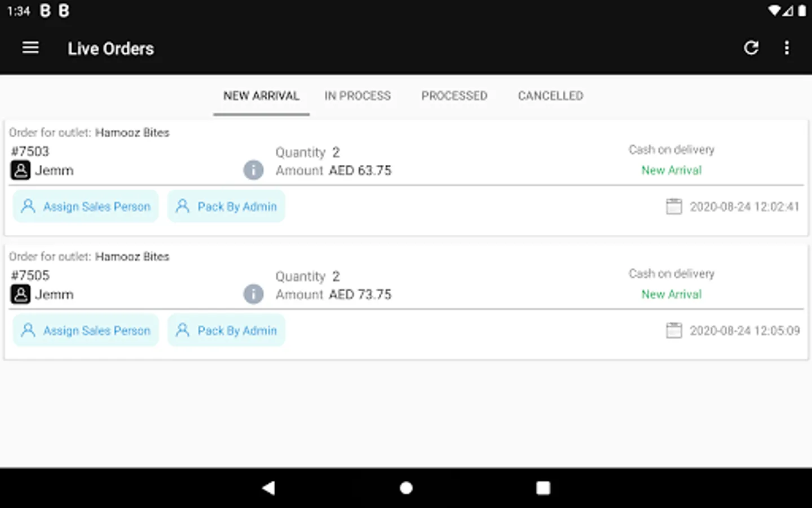Tap the Android home button
Image resolution: width=812 pixels, height=508 pixels.
coord(406,488)
